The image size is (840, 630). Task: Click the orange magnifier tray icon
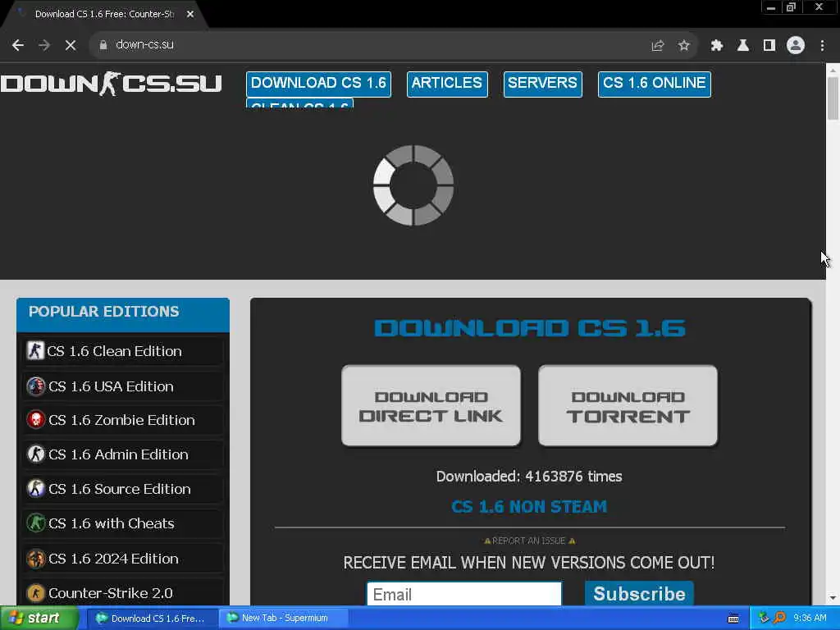click(x=779, y=619)
